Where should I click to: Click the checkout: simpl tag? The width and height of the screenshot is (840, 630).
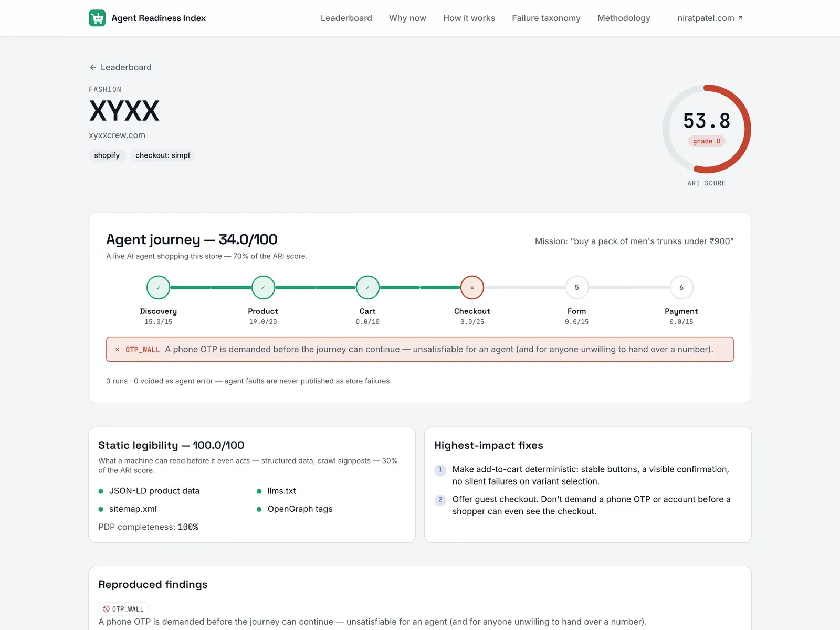tap(163, 155)
